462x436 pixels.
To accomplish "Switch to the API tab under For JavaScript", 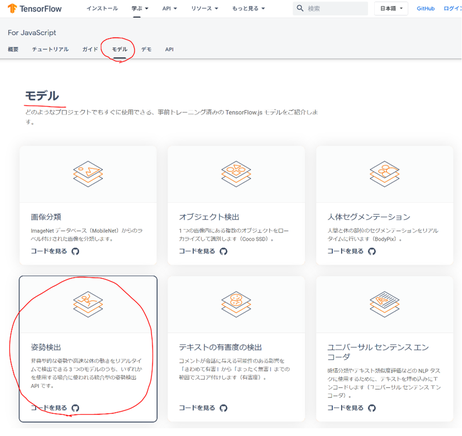I will [169, 49].
